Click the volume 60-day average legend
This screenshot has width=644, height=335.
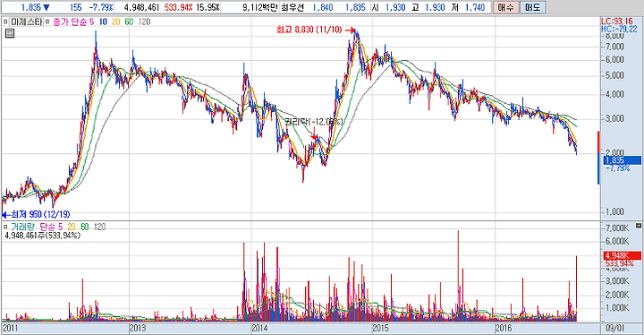[85, 227]
